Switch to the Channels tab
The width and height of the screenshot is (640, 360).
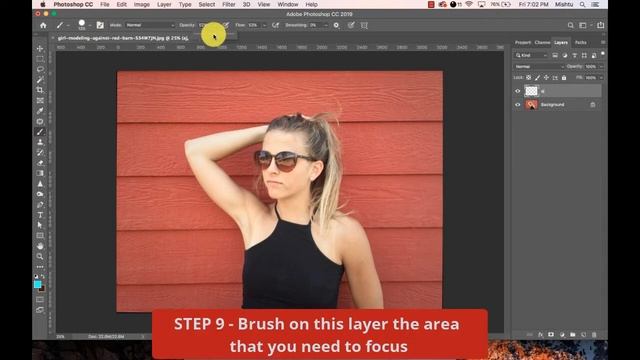542,42
